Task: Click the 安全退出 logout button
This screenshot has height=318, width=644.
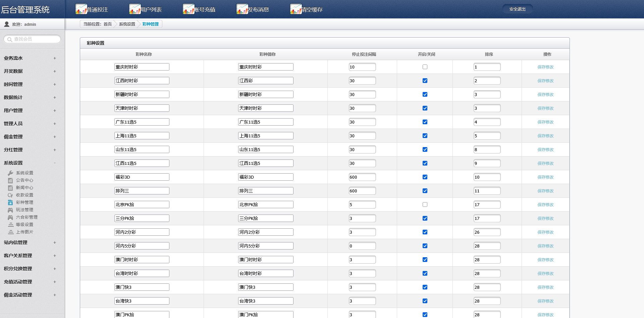Action: point(517,9)
